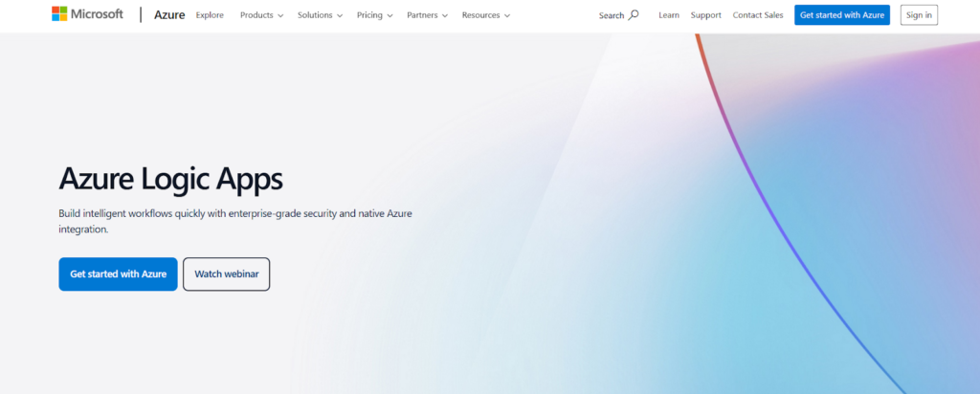
Task: Click the Azure Logic Apps heading
Action: (x=170, y=179)
